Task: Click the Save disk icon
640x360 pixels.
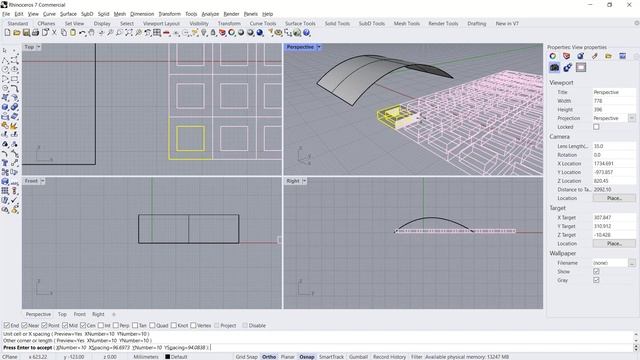Action: (26, 33)
